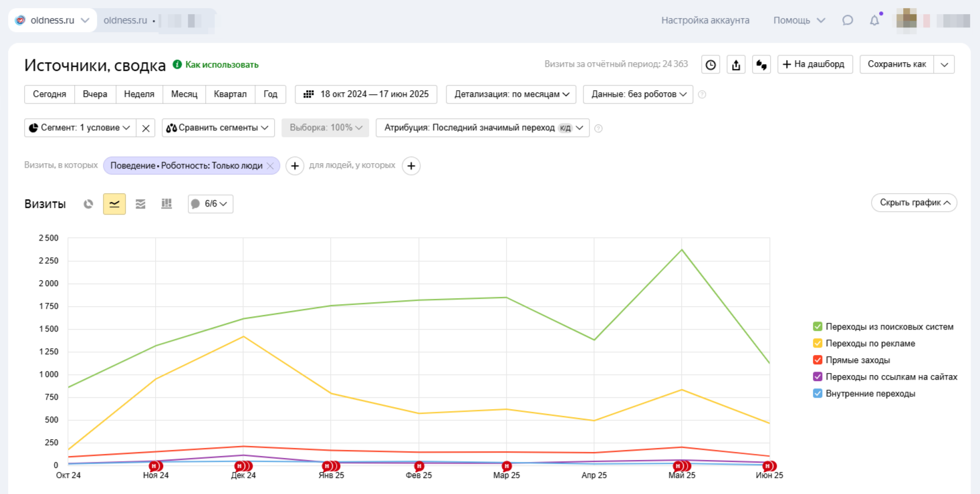Click the annotation marker at Фев 25

(x=419, y=466)
